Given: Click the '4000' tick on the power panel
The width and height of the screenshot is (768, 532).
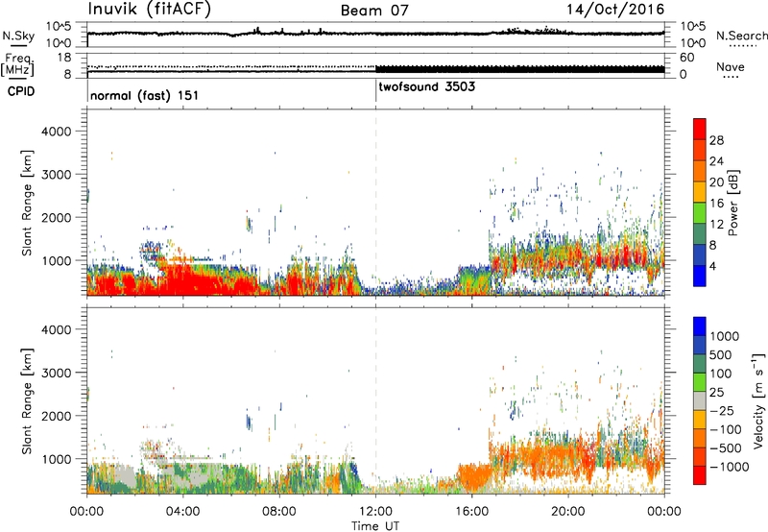Looking at the screenshot, I should [56, 132].
